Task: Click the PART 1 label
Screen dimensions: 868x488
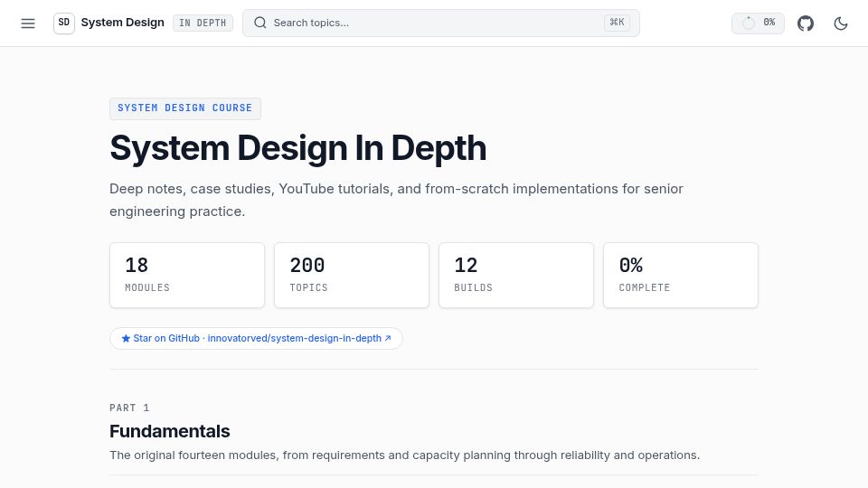Action: click(129, 408)
